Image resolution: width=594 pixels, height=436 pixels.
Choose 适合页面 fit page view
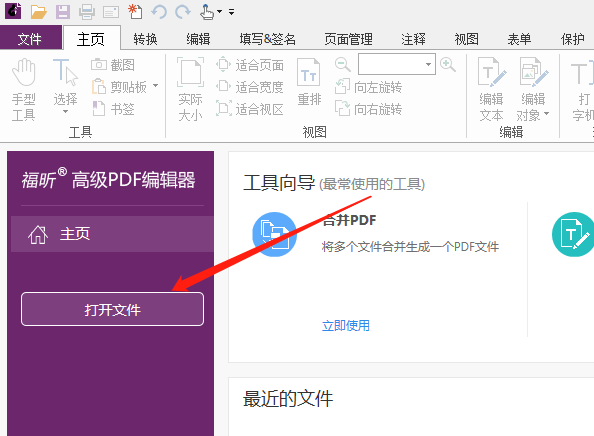click(250, 65)
